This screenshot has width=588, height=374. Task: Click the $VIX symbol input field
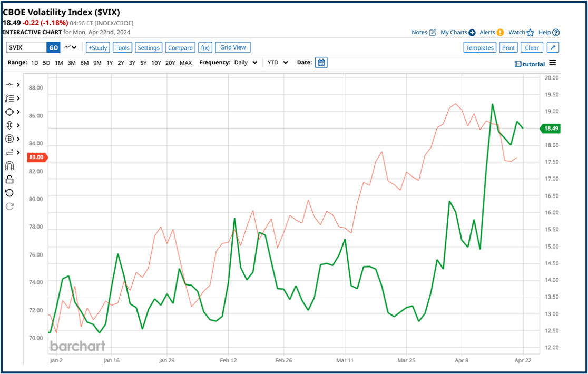26,47
